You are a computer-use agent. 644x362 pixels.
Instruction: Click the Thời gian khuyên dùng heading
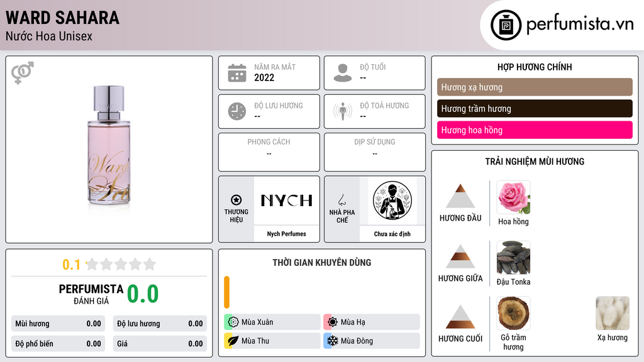point(322,262)
